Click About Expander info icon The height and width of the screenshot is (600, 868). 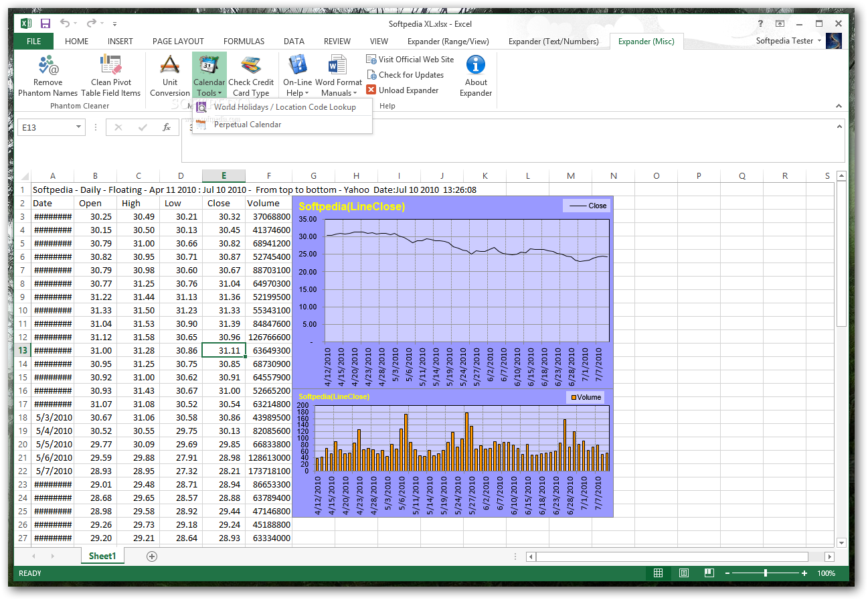476,65
